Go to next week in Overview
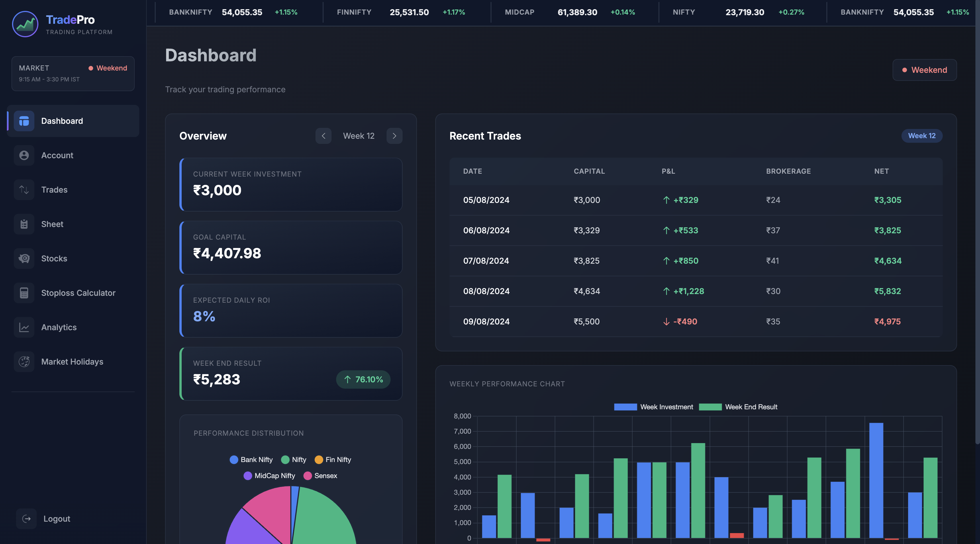This screenshot has width=980, height=544. tap(395, 136)
